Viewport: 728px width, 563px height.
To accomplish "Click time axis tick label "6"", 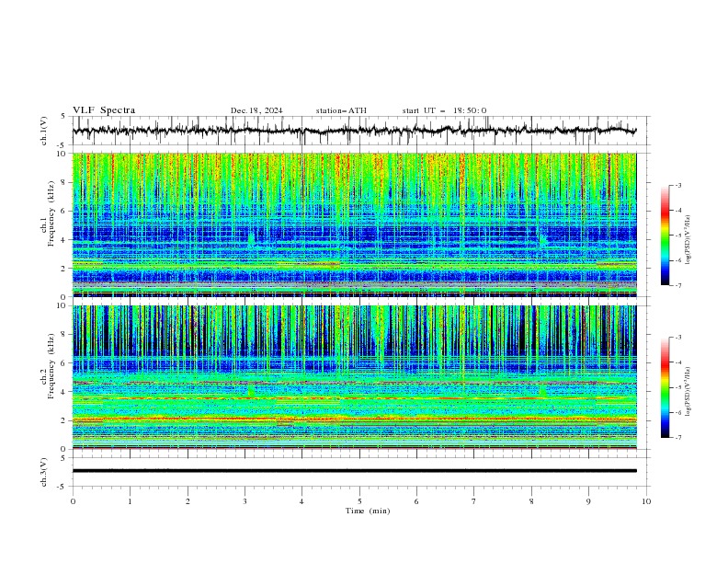I will coord(416,501).
